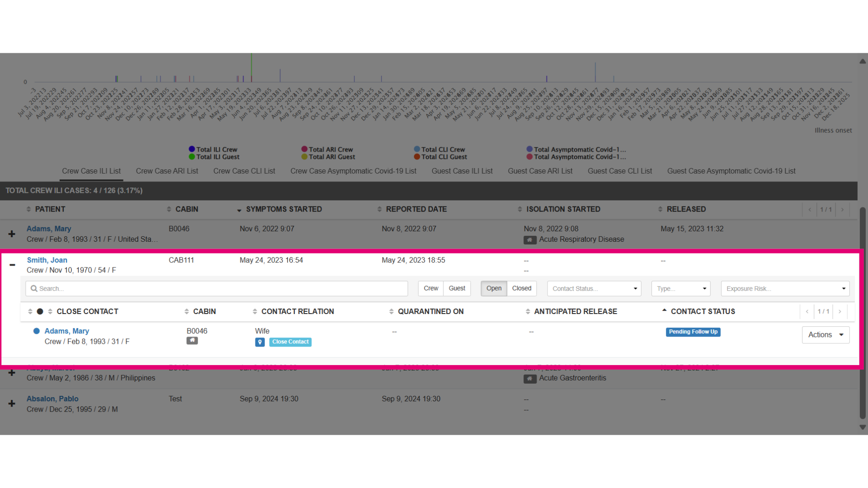This screenshot has width=868, height=488.
Task: Click the map pin icon under Wife
Action: click(260, 342)
